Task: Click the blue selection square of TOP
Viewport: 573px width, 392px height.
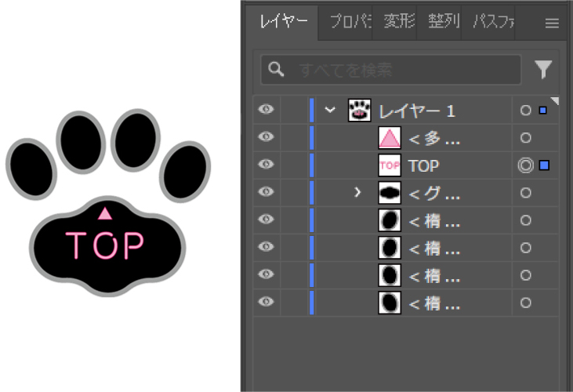Action: point(545,165)
